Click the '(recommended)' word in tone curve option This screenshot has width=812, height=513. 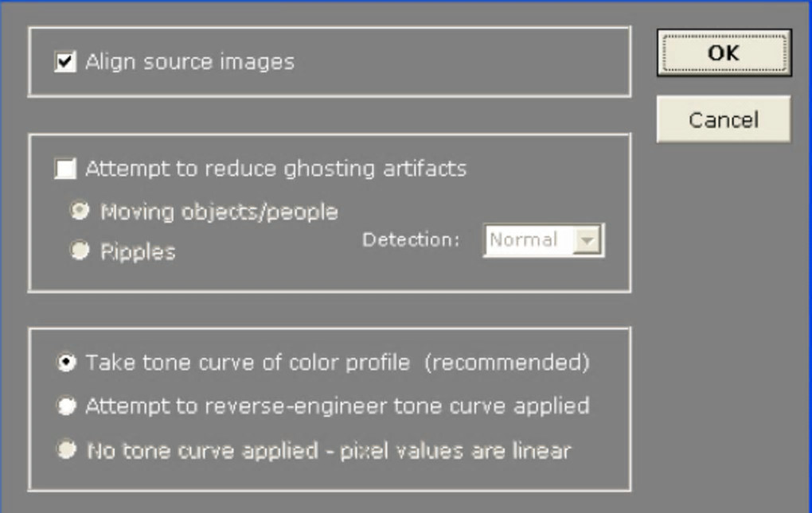pos(506,363)
